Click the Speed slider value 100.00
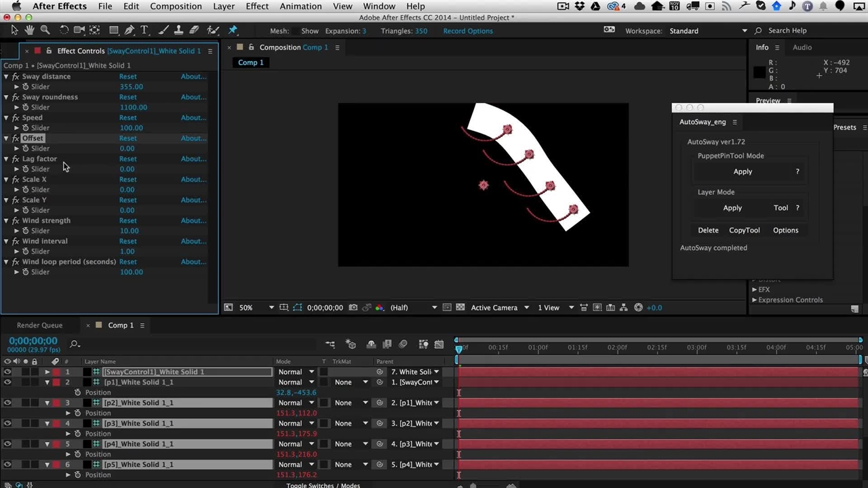 tap(131, 128)
